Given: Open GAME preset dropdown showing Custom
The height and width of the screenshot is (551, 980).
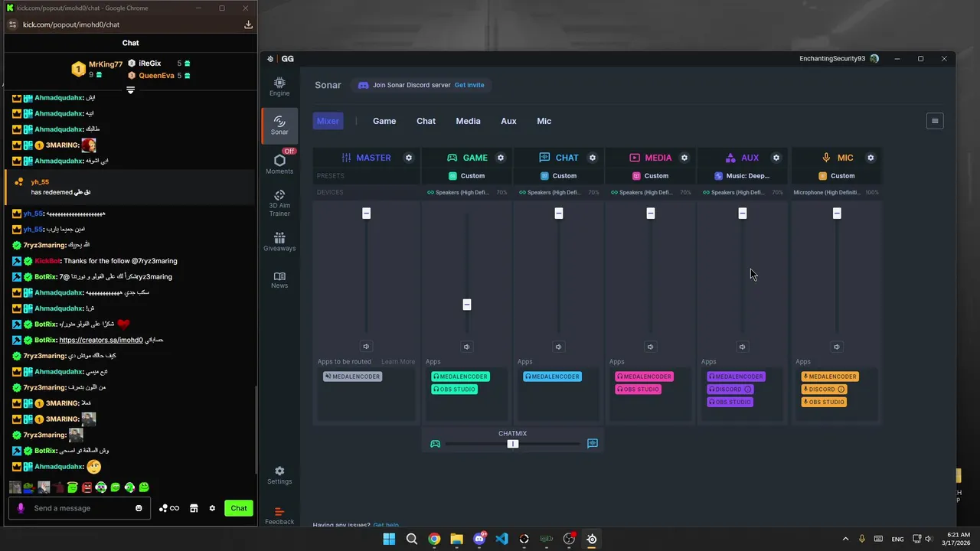Looking at the screenshot, I should (x=467, y=176).
